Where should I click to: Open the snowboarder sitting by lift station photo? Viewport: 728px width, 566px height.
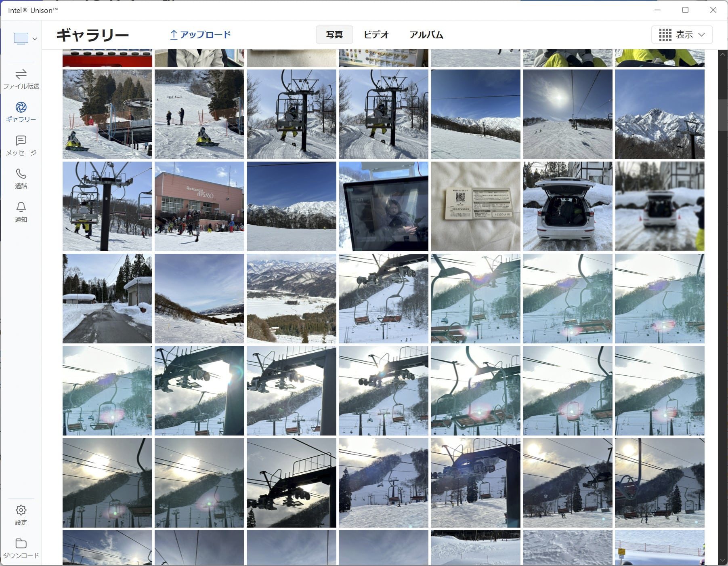[107, 114]
